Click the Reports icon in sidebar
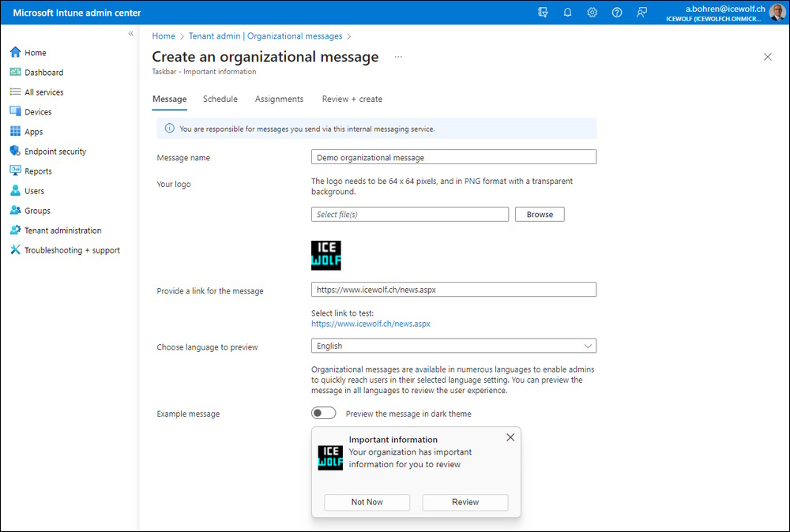The height and width of the screenshot is (532, 790). [16, 170]
